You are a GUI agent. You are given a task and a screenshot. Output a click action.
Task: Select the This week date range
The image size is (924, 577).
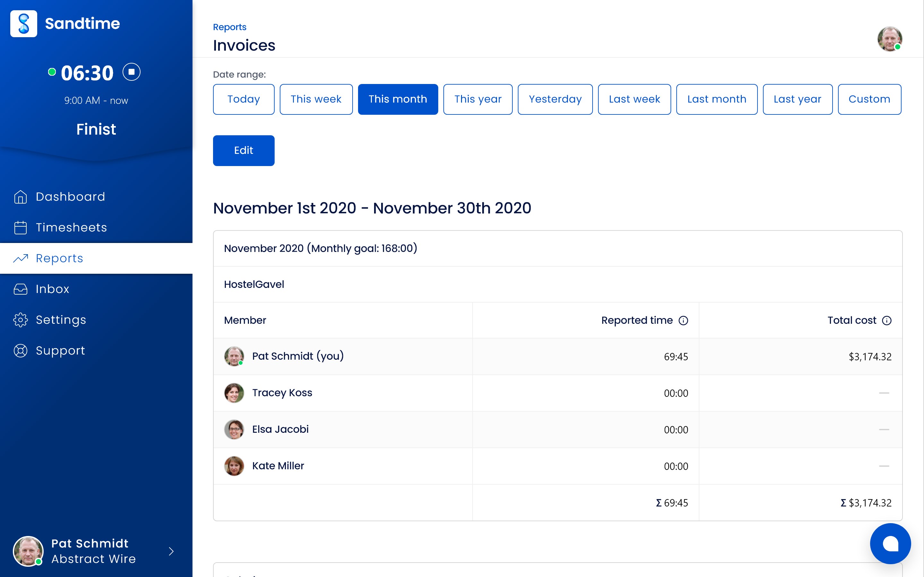coord(316,99)
